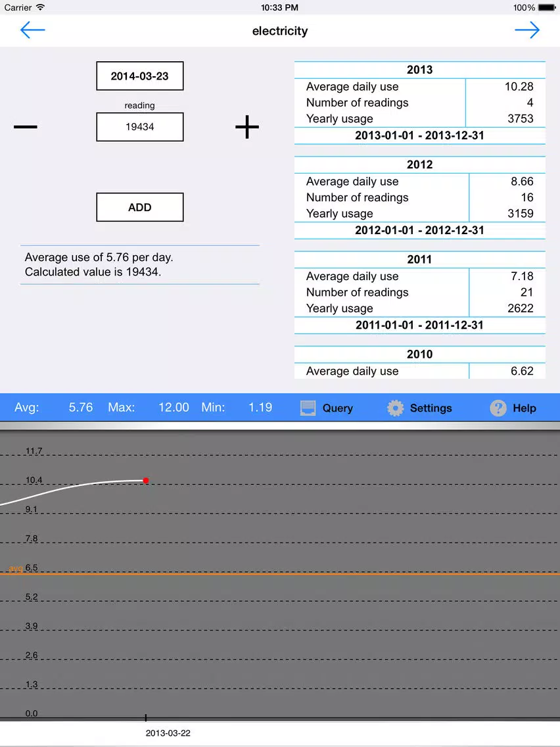Tap the Min value 1.19 in toolbar
This screenshot has height=747, width=560.
point(260,407)
